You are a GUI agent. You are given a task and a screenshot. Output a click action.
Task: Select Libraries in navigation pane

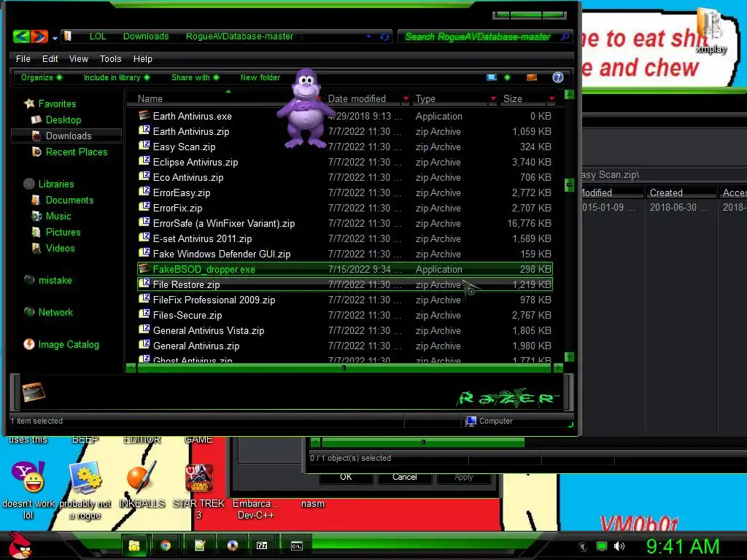pyautogui.click(x=55, y=184)
